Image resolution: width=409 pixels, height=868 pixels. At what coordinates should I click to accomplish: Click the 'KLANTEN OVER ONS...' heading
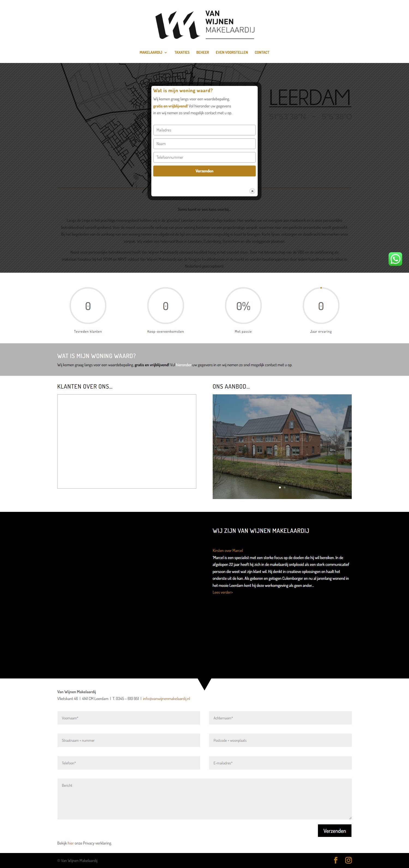(85, 386)
